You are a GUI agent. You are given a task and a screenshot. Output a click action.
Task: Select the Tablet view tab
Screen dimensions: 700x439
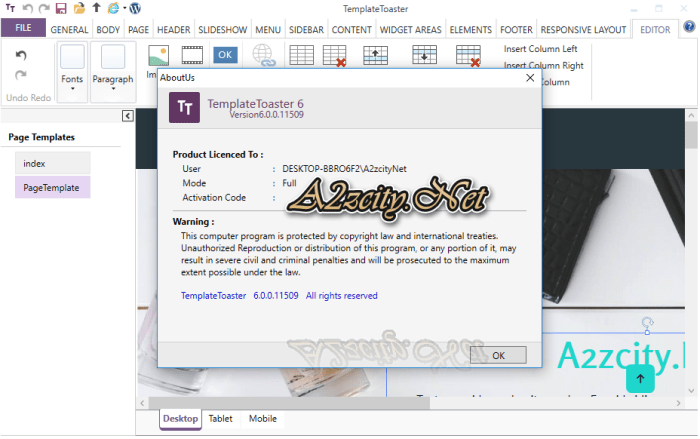pos(221,419)
